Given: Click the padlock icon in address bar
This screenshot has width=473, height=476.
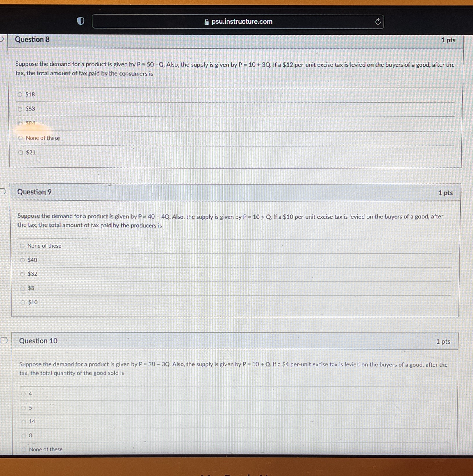Looking at the screenshot, I should click(x=206, y=22).
